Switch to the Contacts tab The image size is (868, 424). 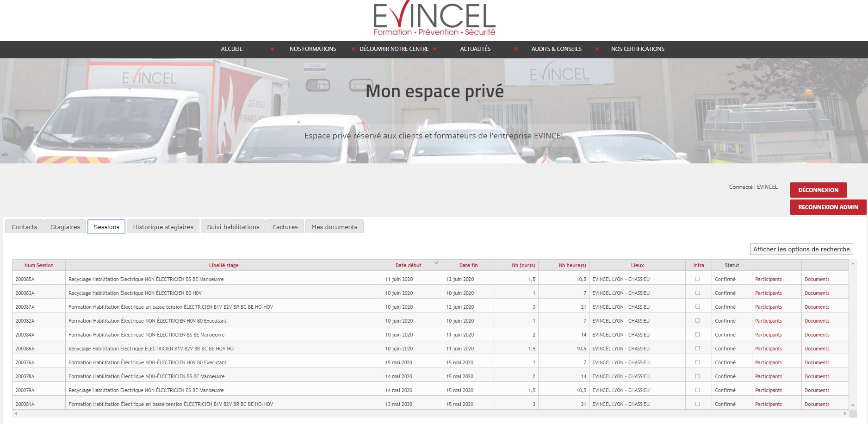pos(24,227)
